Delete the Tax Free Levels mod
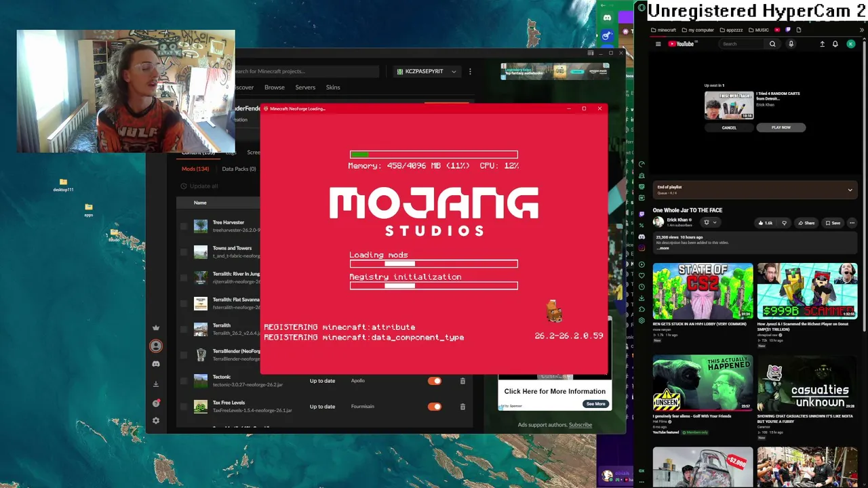 tap(462, 407)
